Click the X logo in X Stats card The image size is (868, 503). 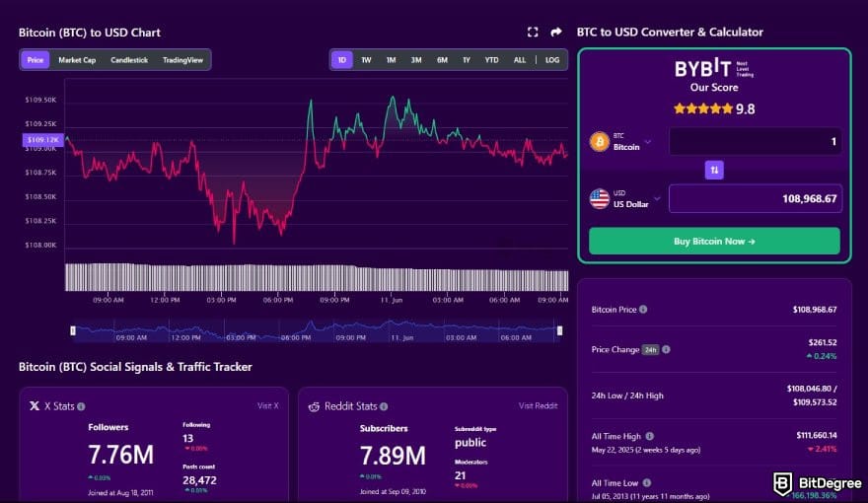35,406
